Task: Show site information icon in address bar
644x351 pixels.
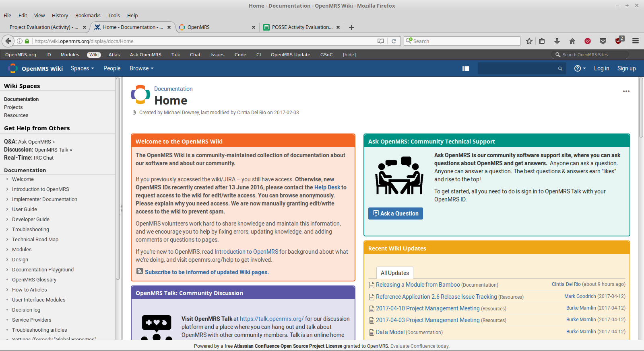Action: [19, 41]
